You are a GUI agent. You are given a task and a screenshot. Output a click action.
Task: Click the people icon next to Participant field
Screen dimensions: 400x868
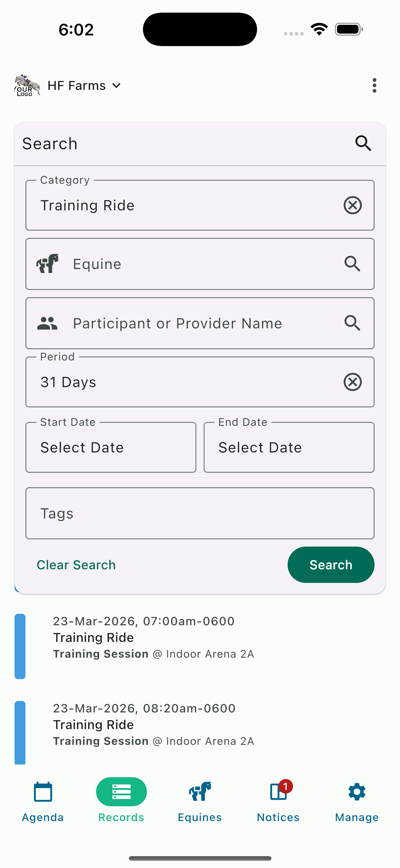coord(48,323)
